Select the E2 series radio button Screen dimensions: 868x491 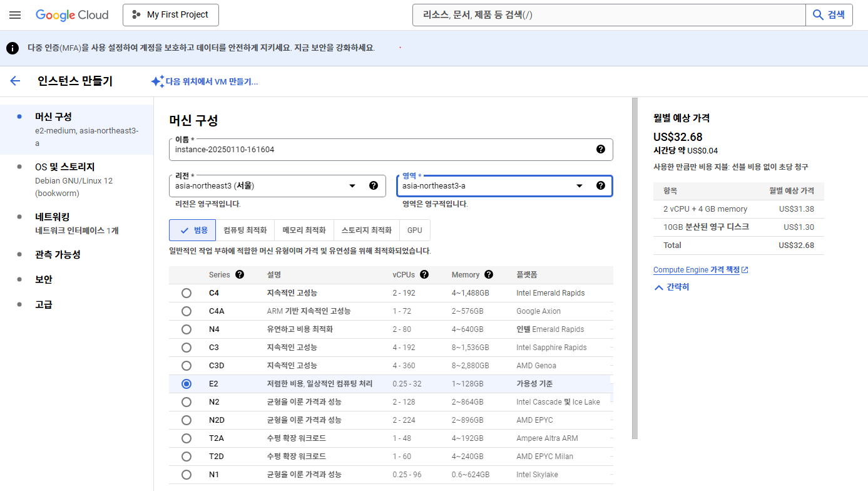[x=186, y=384]
